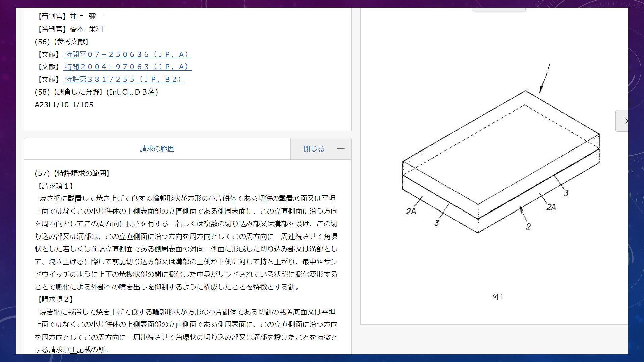This screenshot has height=362, width=644.
Task: Click the 図1 caption under the drawing
Action: (497, 297)
